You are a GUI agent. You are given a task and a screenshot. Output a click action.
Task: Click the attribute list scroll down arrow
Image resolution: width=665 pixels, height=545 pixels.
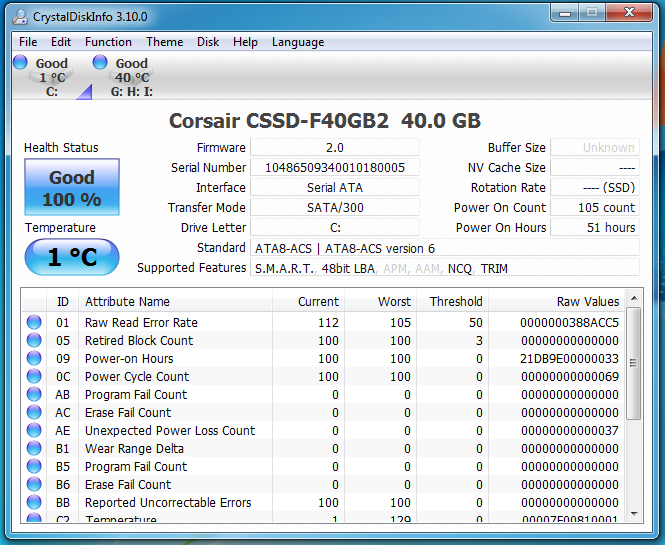634,514
